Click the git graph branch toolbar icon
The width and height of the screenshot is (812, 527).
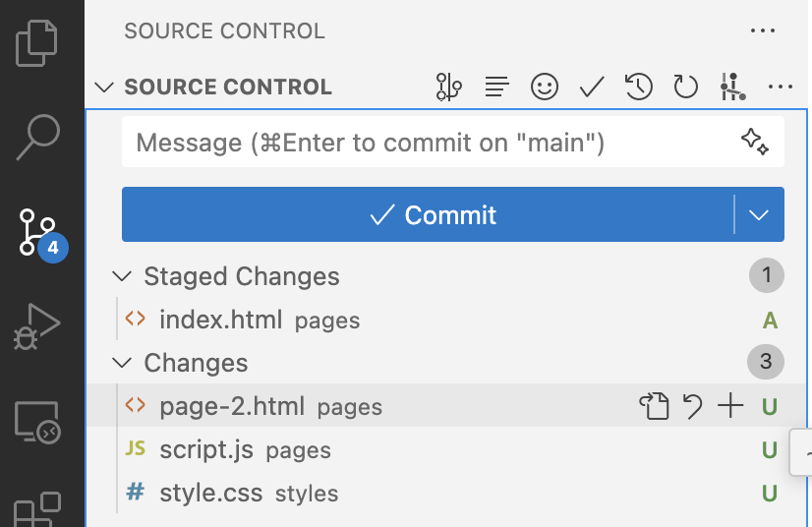click(448, 87)
